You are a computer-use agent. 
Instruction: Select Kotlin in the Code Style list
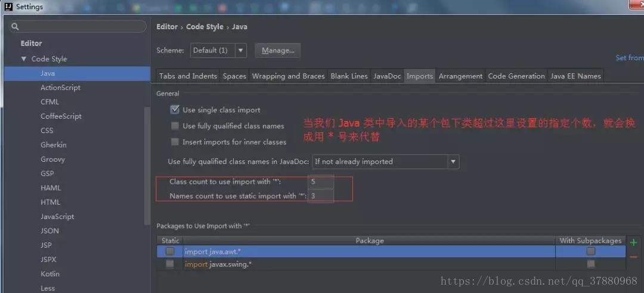click(x=50, y=274)
